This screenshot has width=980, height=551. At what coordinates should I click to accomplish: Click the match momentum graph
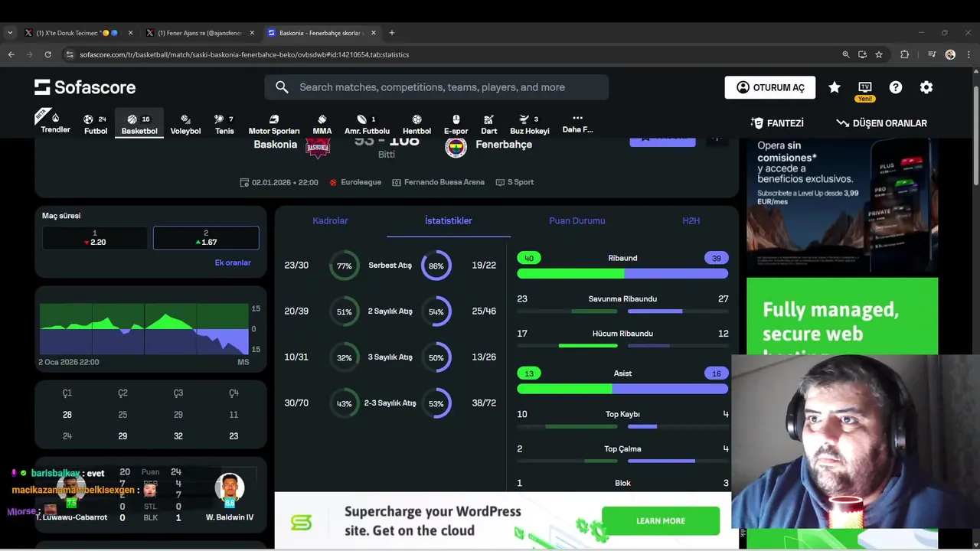click(x=145, y=329)
